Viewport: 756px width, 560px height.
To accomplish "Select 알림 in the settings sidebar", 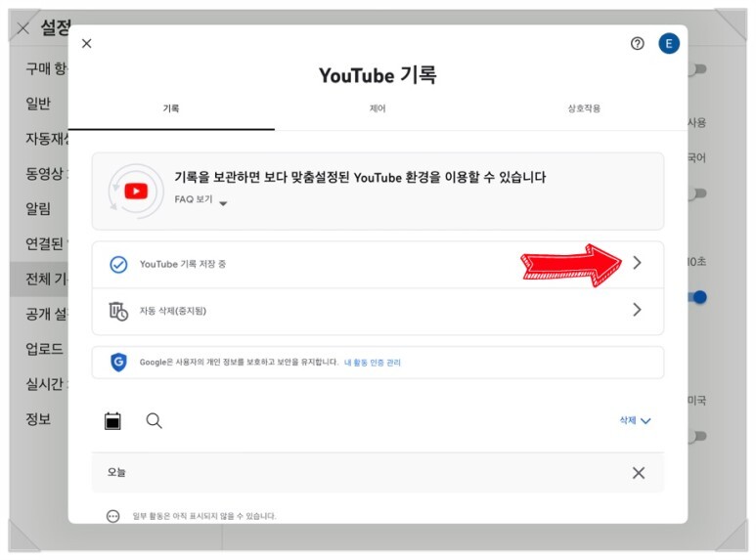I will click(x=38, y=209).
